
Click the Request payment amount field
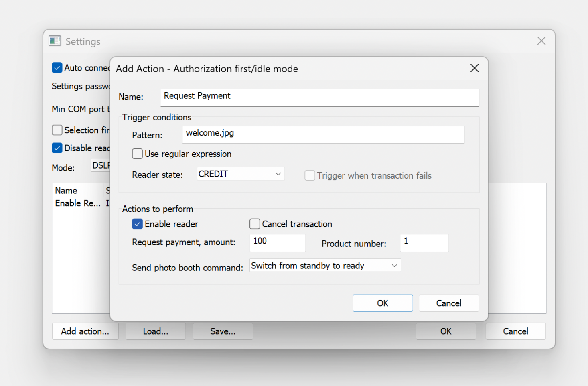(277, 242)
